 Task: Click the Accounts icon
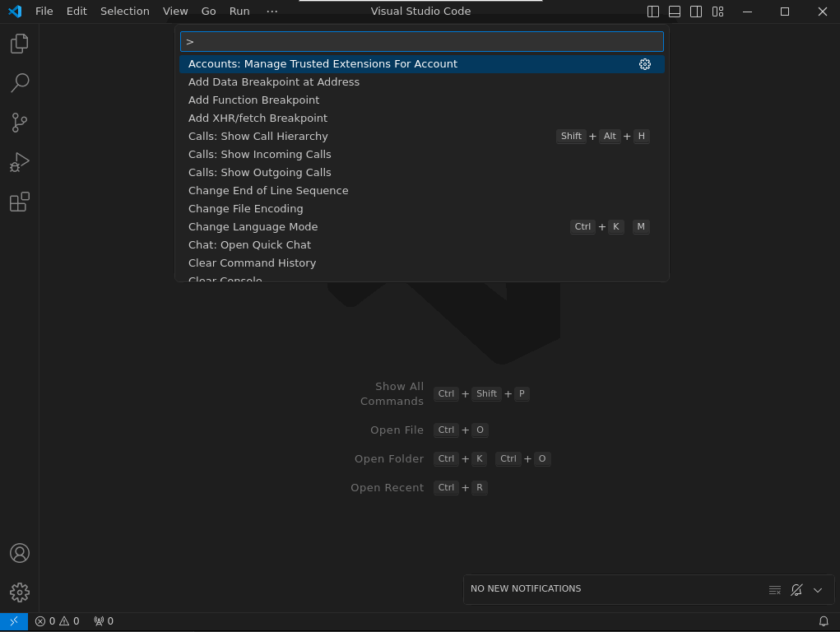click(x=20, y=553)
